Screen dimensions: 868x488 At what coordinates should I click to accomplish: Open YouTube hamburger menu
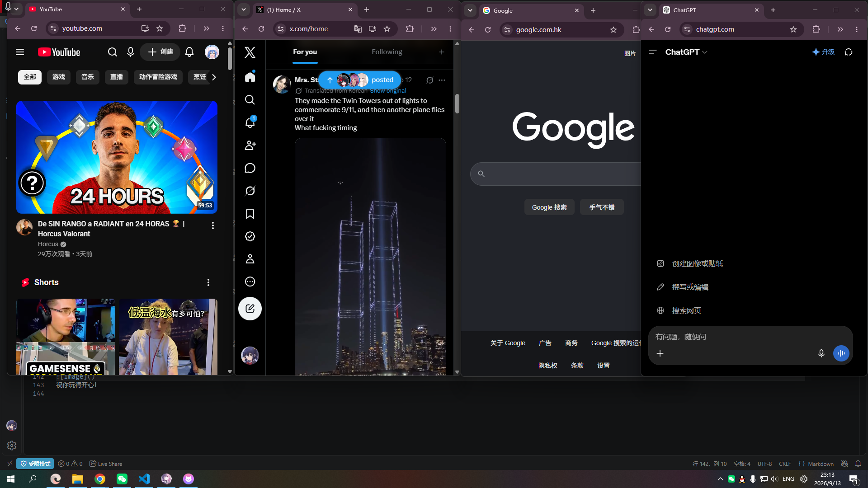tap(20, 52)
